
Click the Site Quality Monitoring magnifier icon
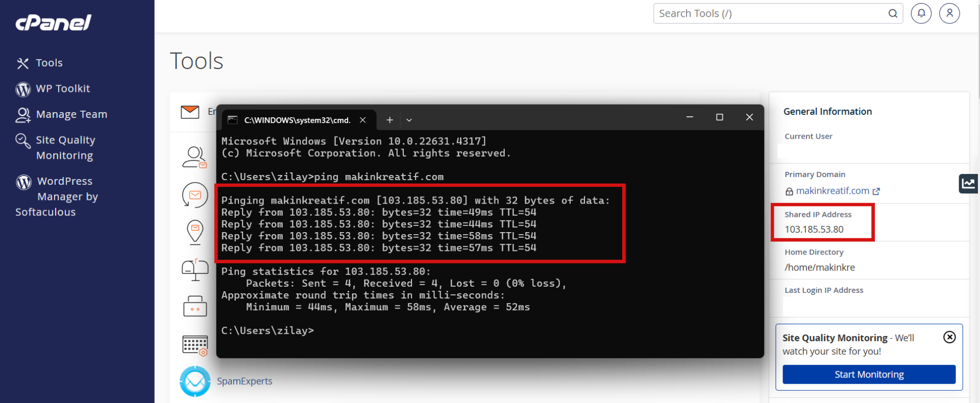pyautogui.click(x=23, y=141)
